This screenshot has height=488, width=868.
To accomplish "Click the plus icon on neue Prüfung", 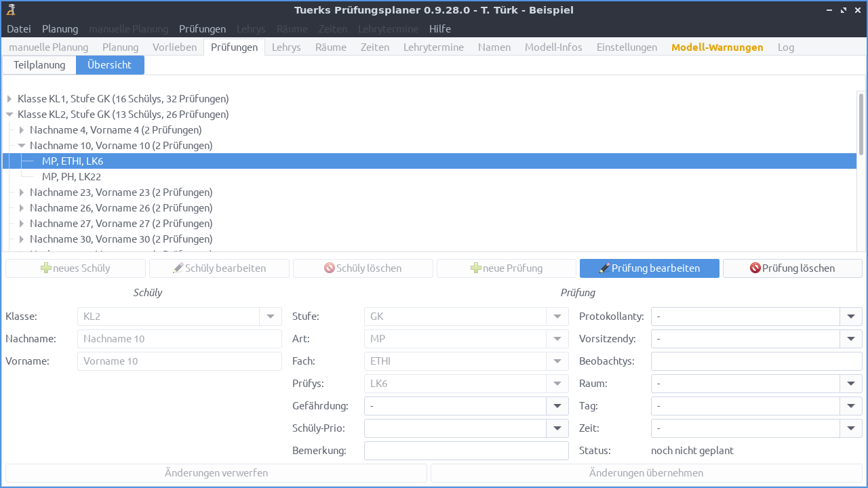I will 475,268.
